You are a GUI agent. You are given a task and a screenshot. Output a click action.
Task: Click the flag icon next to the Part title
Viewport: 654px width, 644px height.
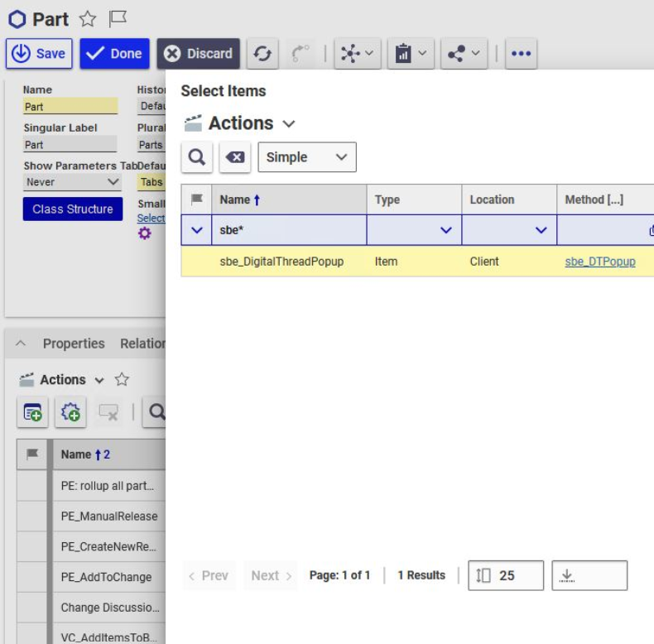pyautogui.click(x=118, y=19)
